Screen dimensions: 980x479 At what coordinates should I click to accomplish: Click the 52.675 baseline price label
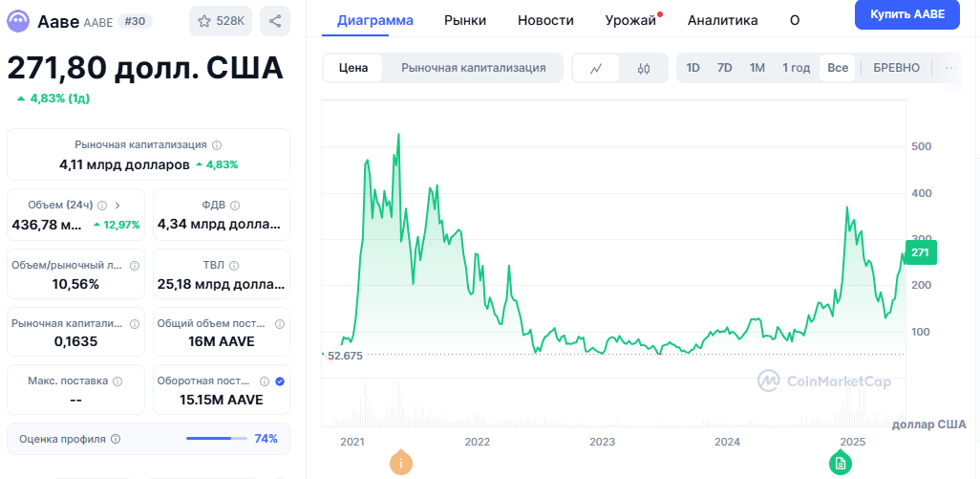(x=345, y=356)
